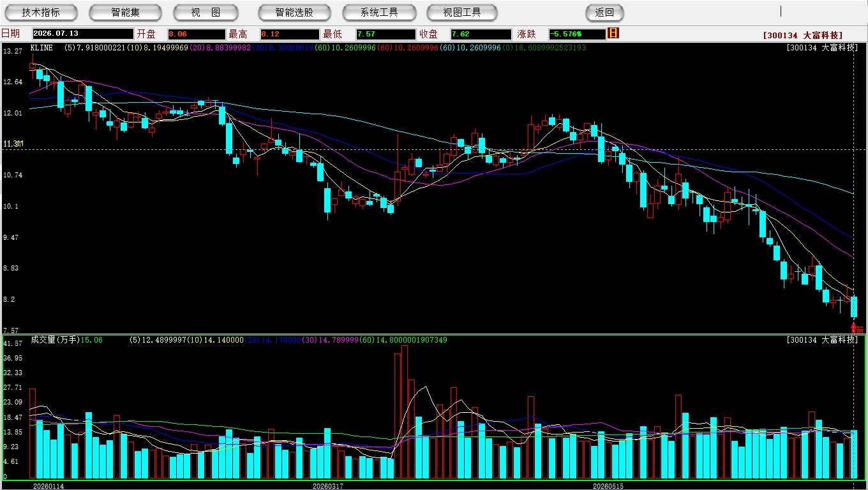Click the tallest red volume bar

point(405,412)
